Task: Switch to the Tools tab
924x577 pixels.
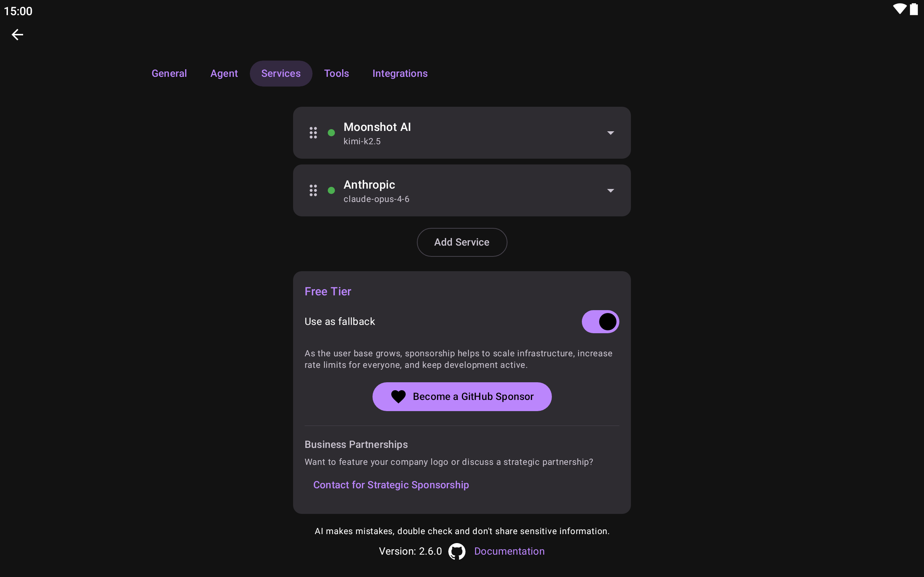Action: click(336, 73)
